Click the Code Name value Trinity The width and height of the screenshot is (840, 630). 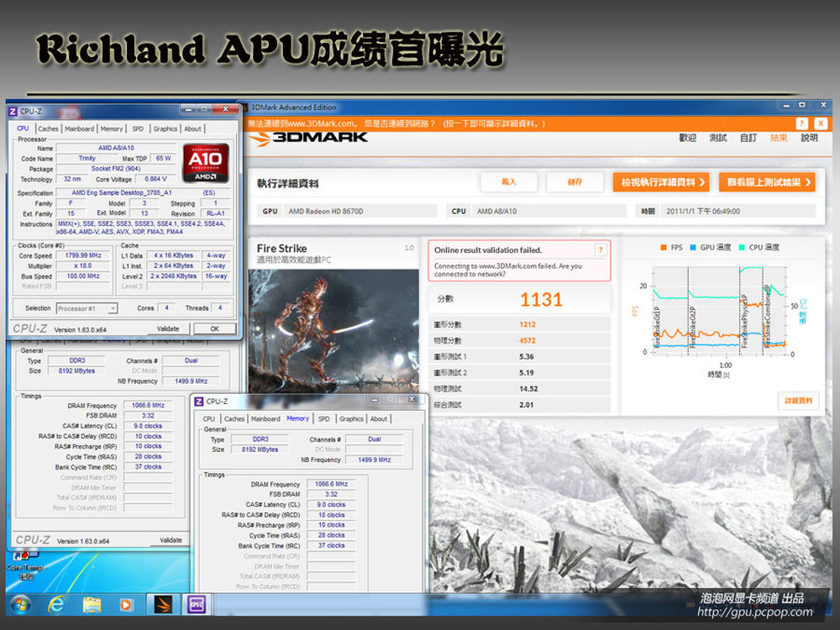(x=87, y=159)
